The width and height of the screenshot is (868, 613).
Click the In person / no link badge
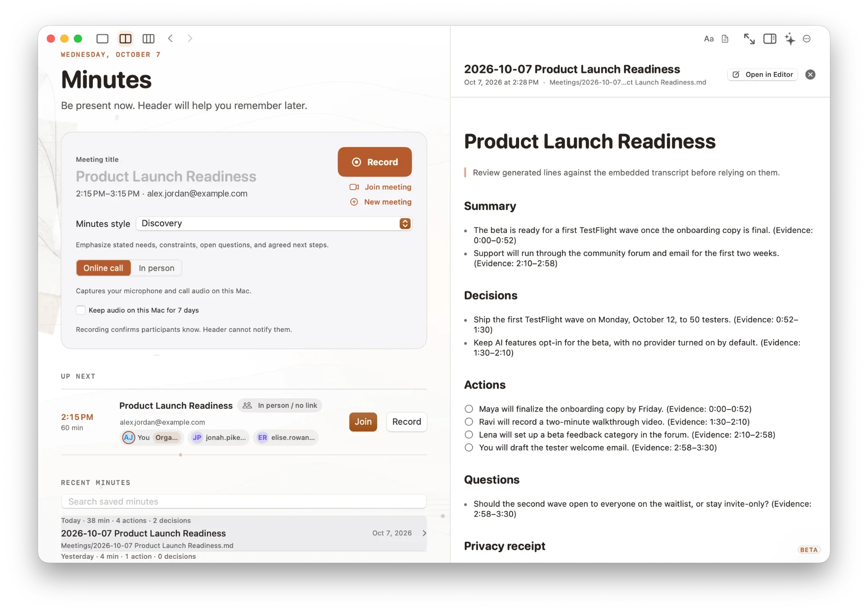(x=279, y=405)
